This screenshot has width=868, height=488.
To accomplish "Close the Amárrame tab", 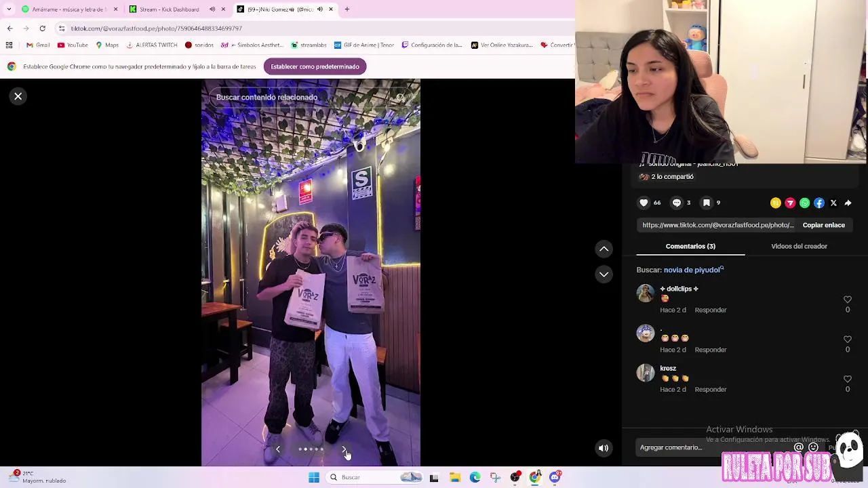I will coord(115,9).
